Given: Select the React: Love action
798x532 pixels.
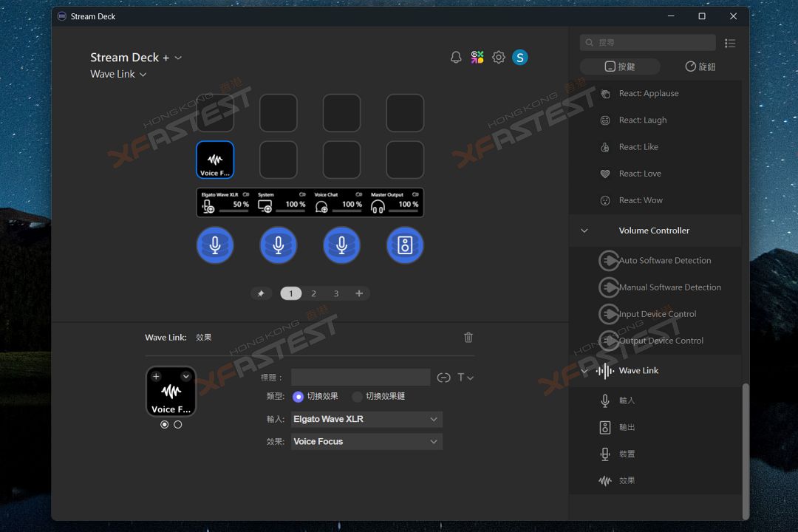Looking at the screenshot, I should pyautogui.click(x=655, y=174).
